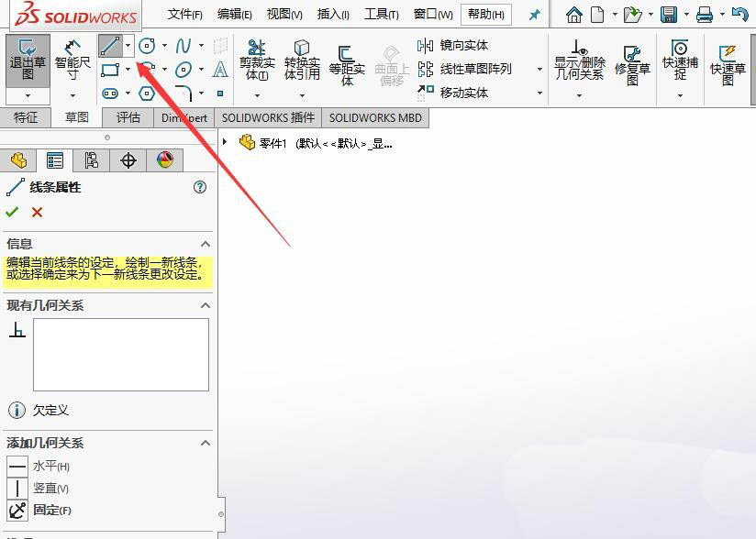The image size is (756, 539).
Task: Switch to the 评估 ribbon tab
Action: coord(128,117)
